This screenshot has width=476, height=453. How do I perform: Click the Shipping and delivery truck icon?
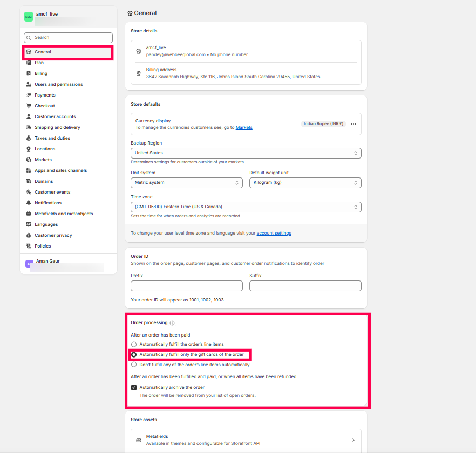coord(29,127)
